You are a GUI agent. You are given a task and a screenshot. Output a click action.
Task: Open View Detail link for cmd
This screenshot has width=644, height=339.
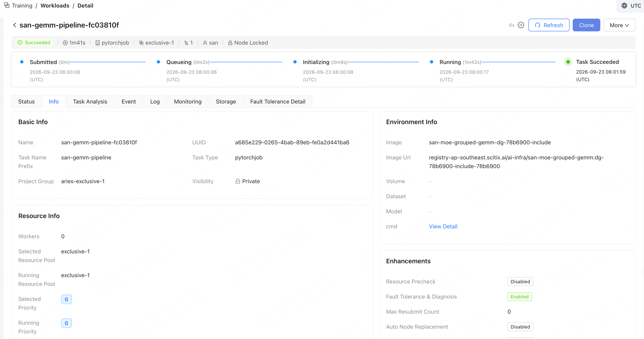point(443,226)
